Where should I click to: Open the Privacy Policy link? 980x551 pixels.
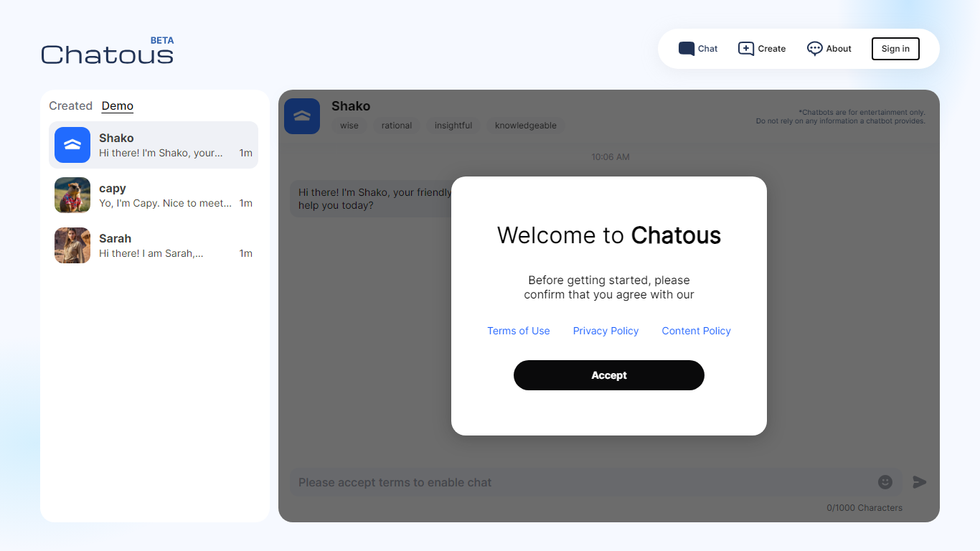606,331
